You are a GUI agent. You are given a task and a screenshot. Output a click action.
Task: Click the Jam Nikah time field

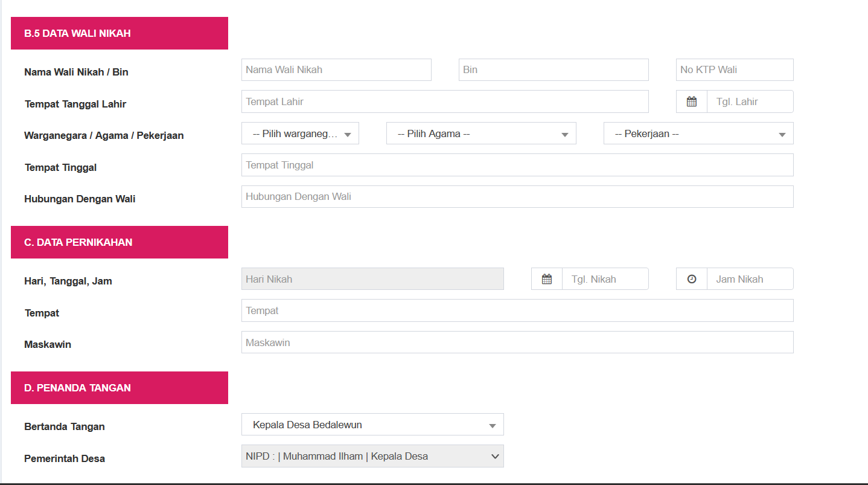(x=750, y=278)
